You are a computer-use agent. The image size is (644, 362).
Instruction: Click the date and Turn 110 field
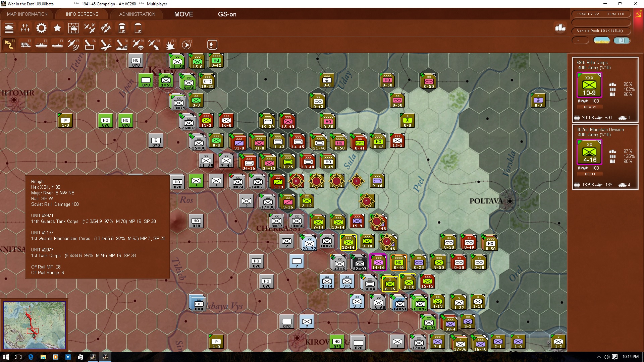tap(600, 14)
